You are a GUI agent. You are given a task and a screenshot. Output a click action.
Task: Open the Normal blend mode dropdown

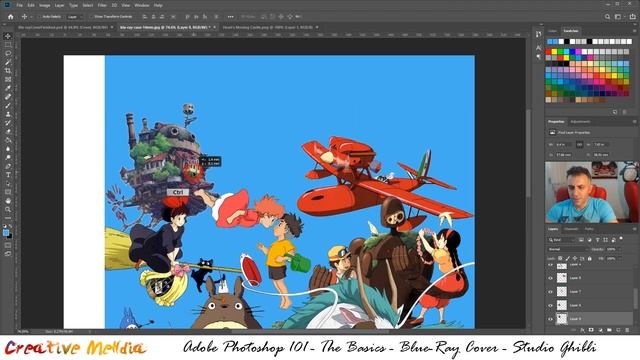click(x=567, y=249)
